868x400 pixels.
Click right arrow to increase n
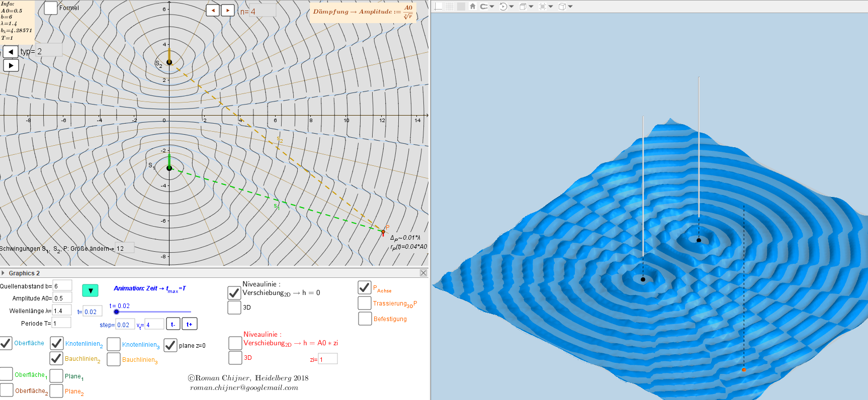pos(228,10)
